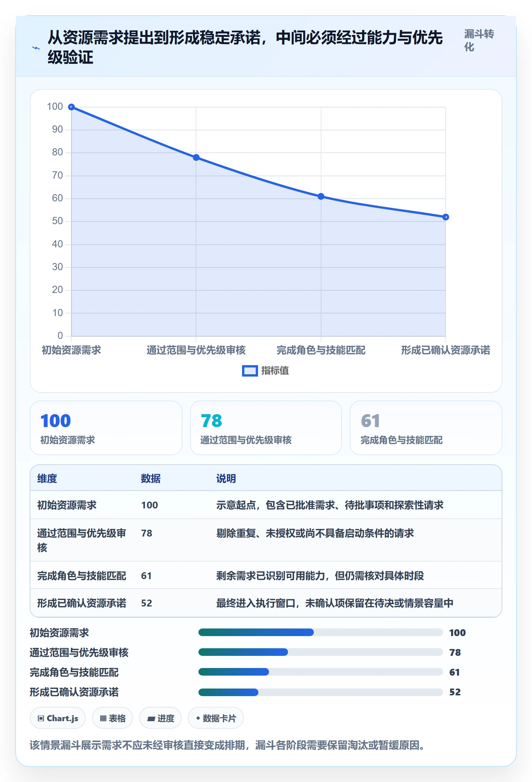Click the 说明 column header

pos(226,478)
